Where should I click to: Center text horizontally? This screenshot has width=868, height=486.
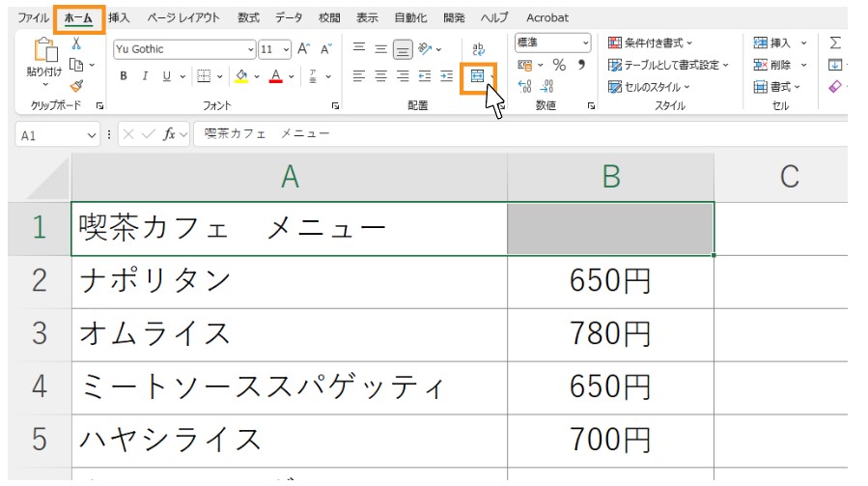(380, 76)
